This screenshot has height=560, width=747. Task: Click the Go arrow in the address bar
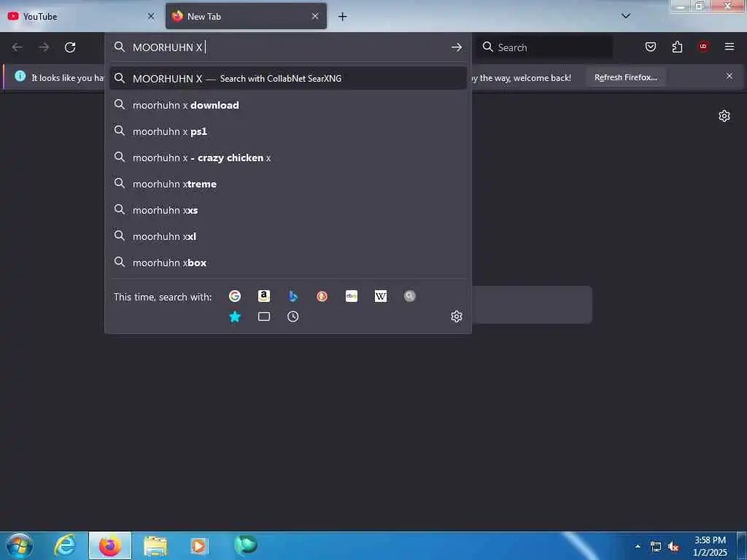coord(457,47)
